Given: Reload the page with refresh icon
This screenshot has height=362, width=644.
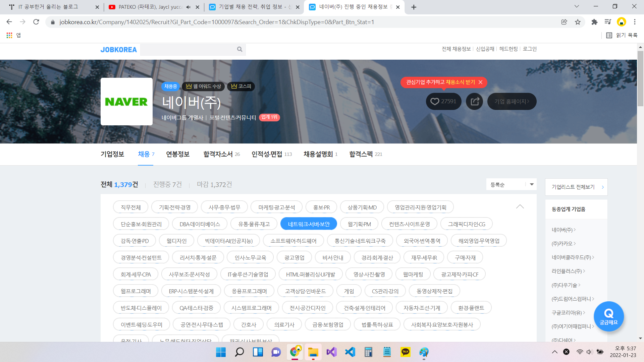Looking at the screenshot, I should click(36, 22).
